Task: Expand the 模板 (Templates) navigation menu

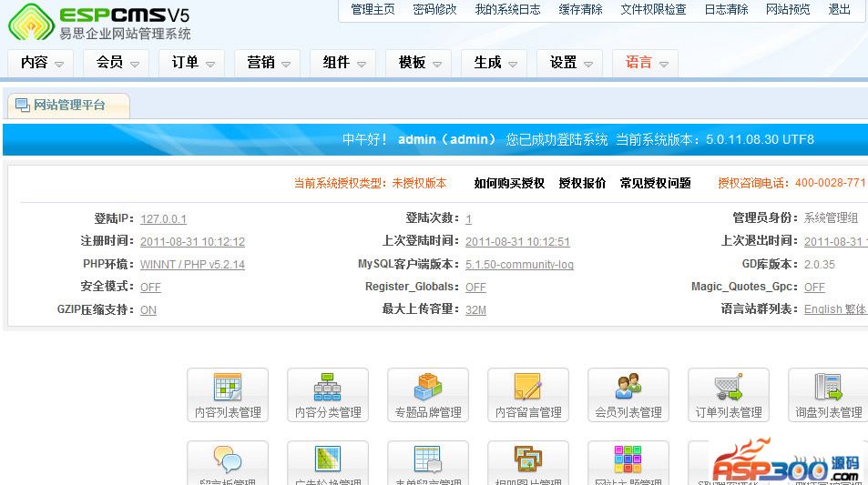Action: 418,63
